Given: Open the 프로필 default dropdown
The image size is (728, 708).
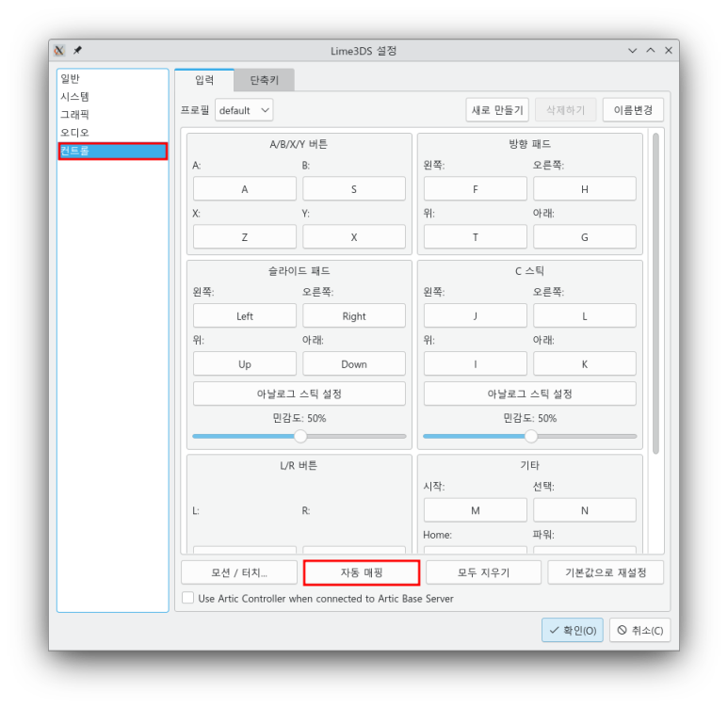Looking at the screenshot, I should pyautogui.click(x=244, y=110).
